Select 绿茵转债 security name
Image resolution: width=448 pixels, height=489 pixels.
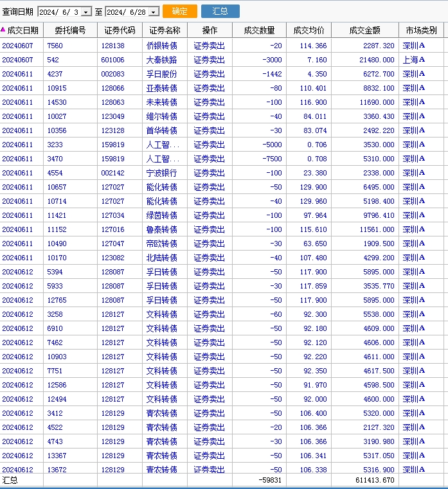[161, 215]
